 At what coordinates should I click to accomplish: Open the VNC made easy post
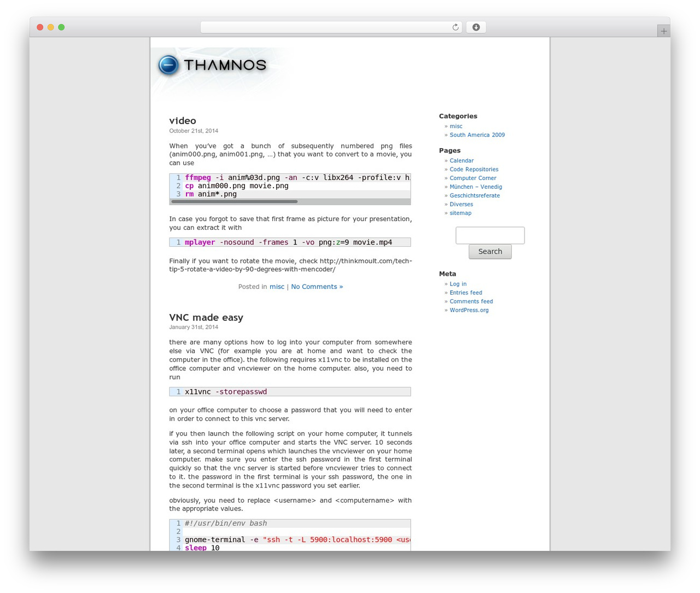[x=206, y=318]
